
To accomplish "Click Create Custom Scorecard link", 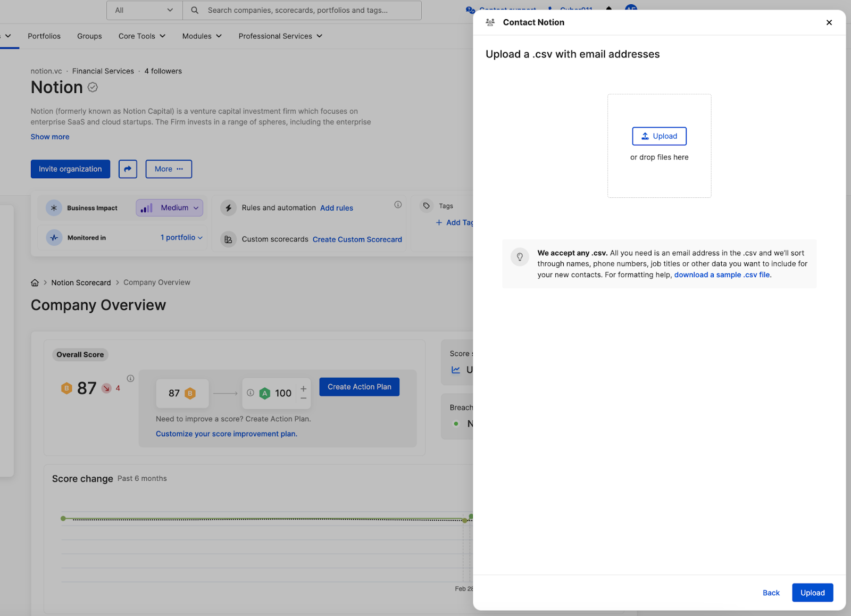I will coord(357,239).
